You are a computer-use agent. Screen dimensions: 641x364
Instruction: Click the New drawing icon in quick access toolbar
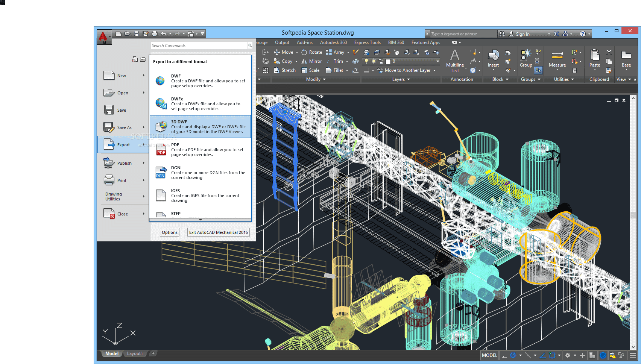118,34
